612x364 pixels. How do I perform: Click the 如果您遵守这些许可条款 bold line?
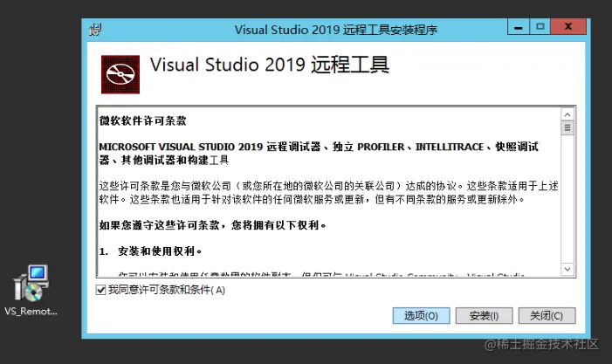(213, 225)
